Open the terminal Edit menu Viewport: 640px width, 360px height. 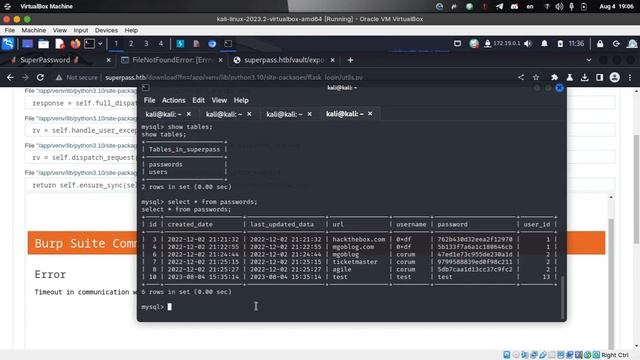pyautogui.click(x=198, y=100)
